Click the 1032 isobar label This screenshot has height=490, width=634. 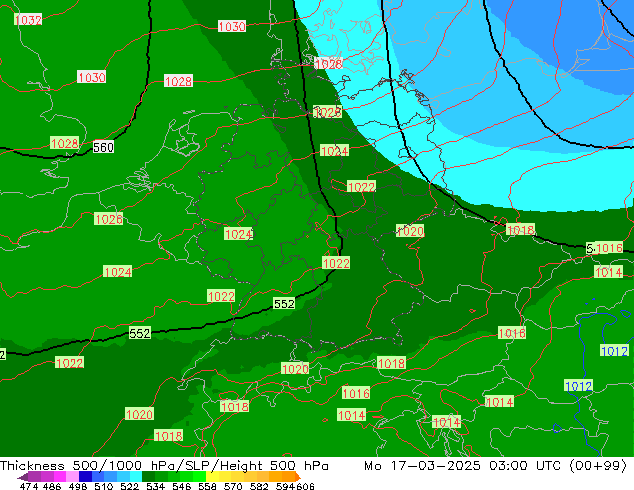pyautogui.click(x=28, y=19)
